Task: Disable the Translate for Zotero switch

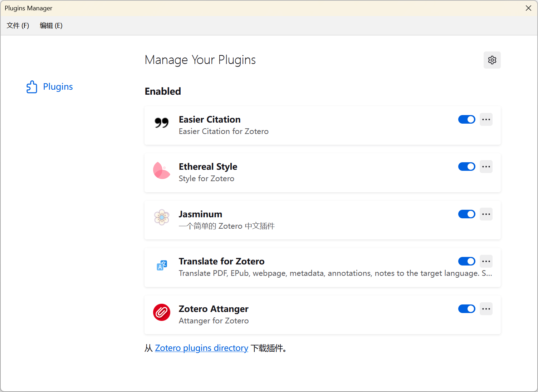Action: click(x=466, y=261)
